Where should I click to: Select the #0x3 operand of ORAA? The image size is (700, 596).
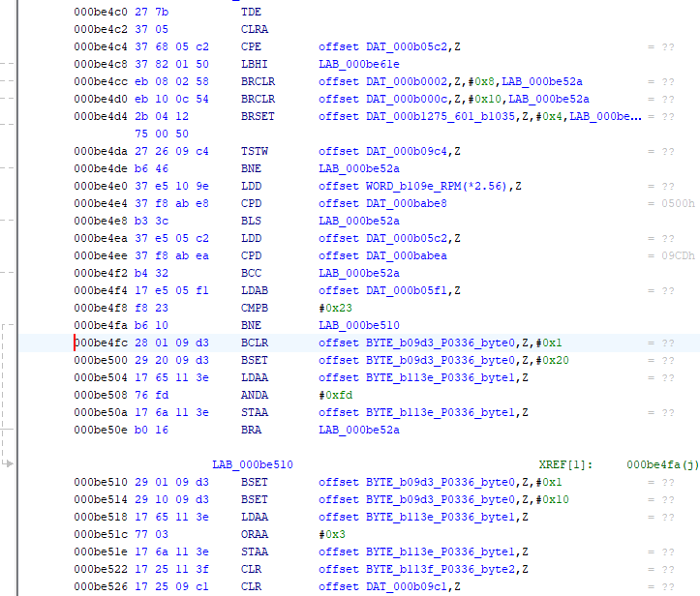[x=330, y=534]
